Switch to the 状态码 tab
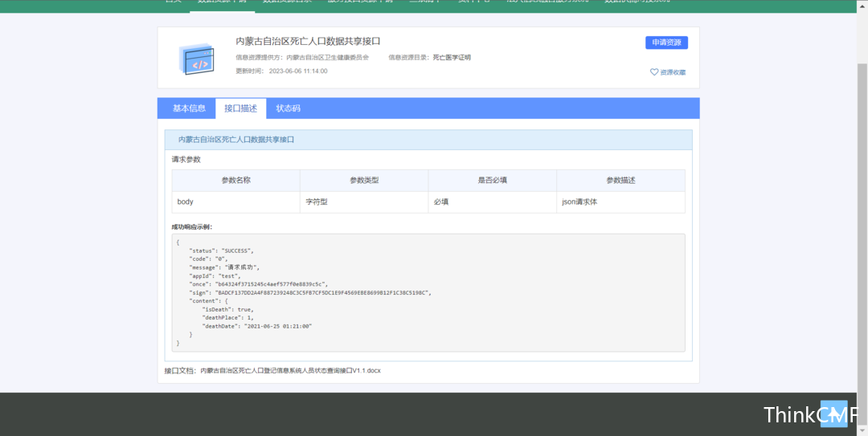Image resolution: width=868 pixels, height=436 pixels. [288, 108]
